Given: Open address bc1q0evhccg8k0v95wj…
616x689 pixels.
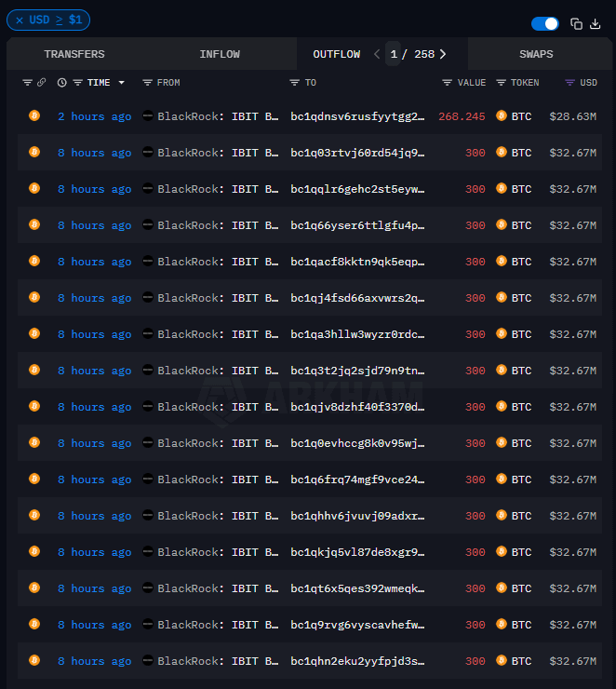Looking at the screenshot, I should (357, 443).
